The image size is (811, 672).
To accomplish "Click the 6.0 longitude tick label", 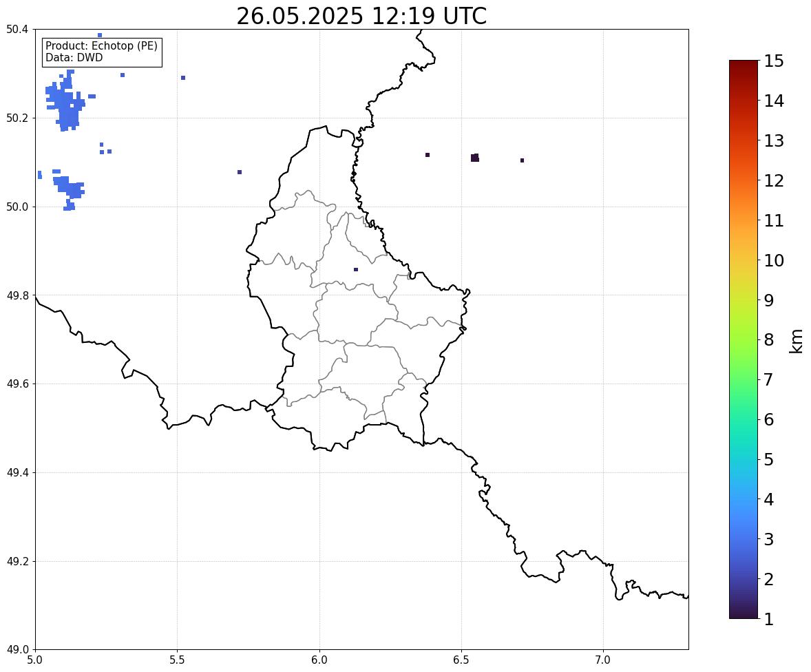I will (x=319, y=660).
